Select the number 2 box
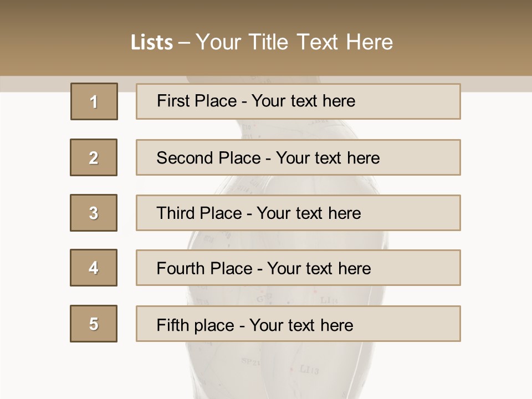532x399 pixels. (94, 157)
